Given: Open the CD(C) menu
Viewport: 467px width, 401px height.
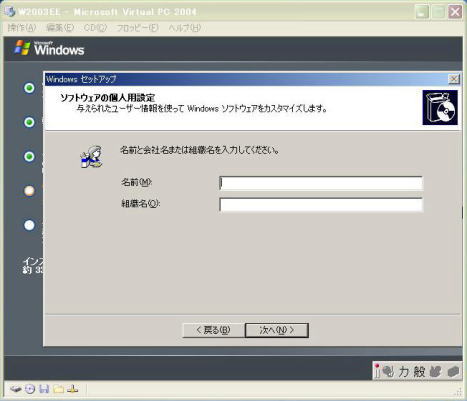Looking at the screenshot, I should [95, 28].
